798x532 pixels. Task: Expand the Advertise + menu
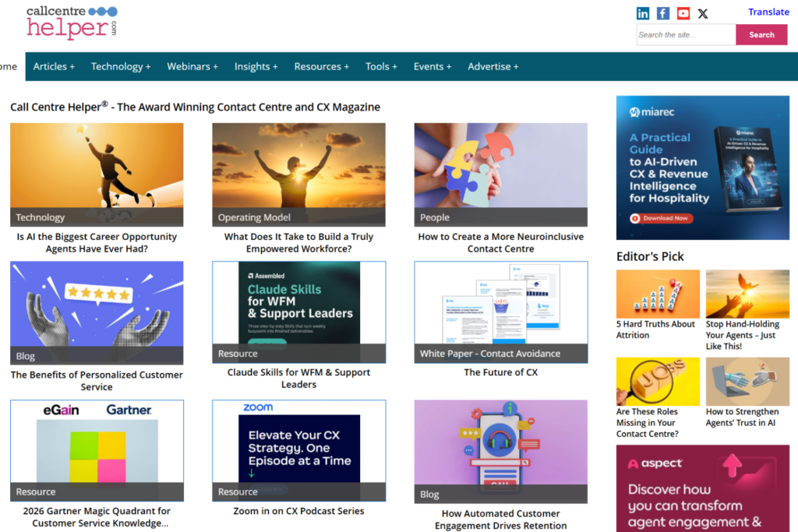493,67
